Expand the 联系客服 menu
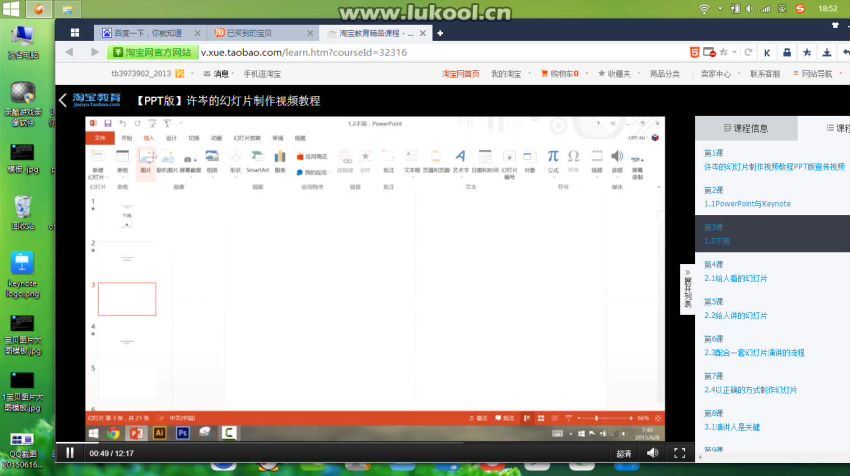Screen dimensions: 850x476 click(x=765, y=74)
